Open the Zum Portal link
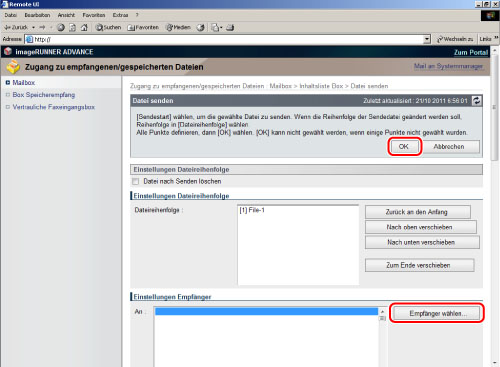 click(471, 52)
